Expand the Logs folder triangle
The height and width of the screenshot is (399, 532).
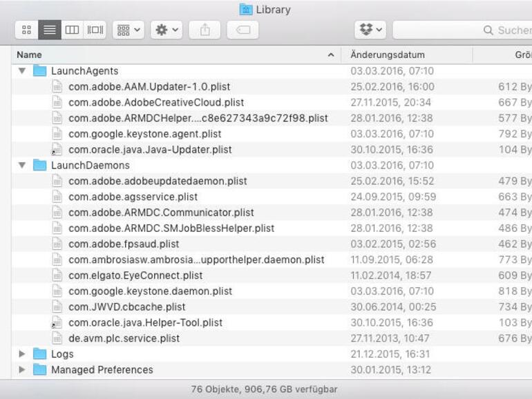click(22, 354)
